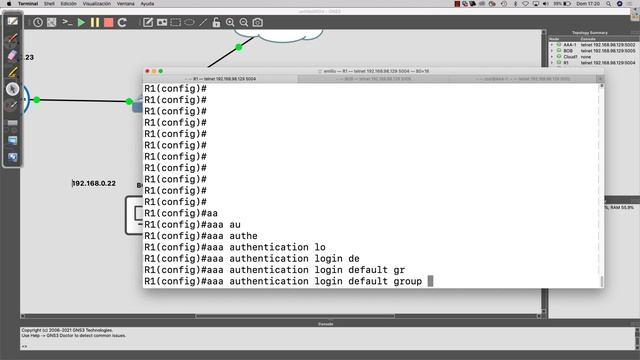Open Spotlight search in menu bar
This screenshot has height=360, width=640.
pos(609,4)
